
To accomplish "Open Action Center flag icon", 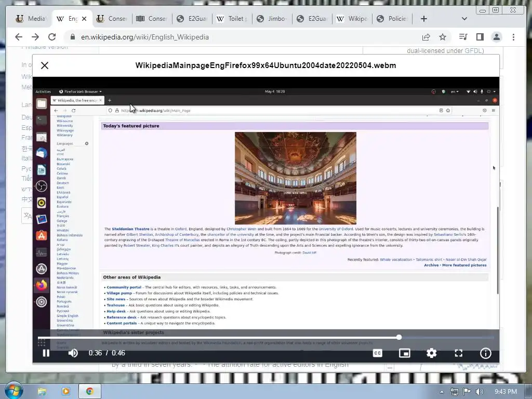I will (x=467, y=392).
